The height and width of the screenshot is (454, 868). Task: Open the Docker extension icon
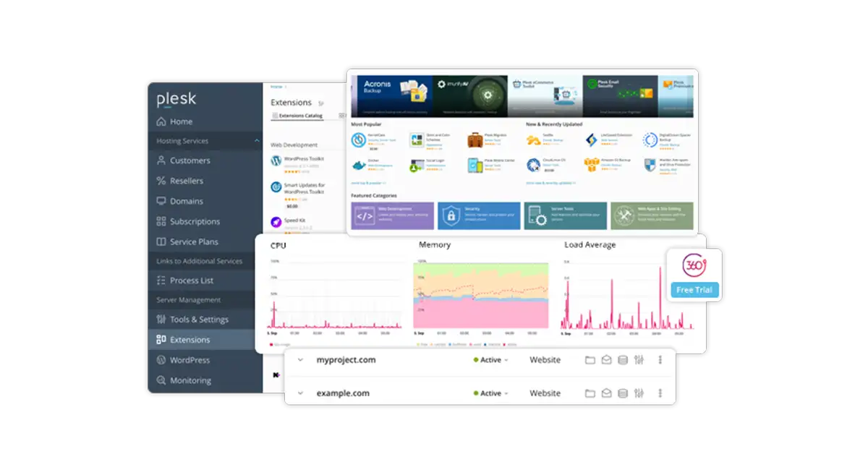[x=358, y=164]
